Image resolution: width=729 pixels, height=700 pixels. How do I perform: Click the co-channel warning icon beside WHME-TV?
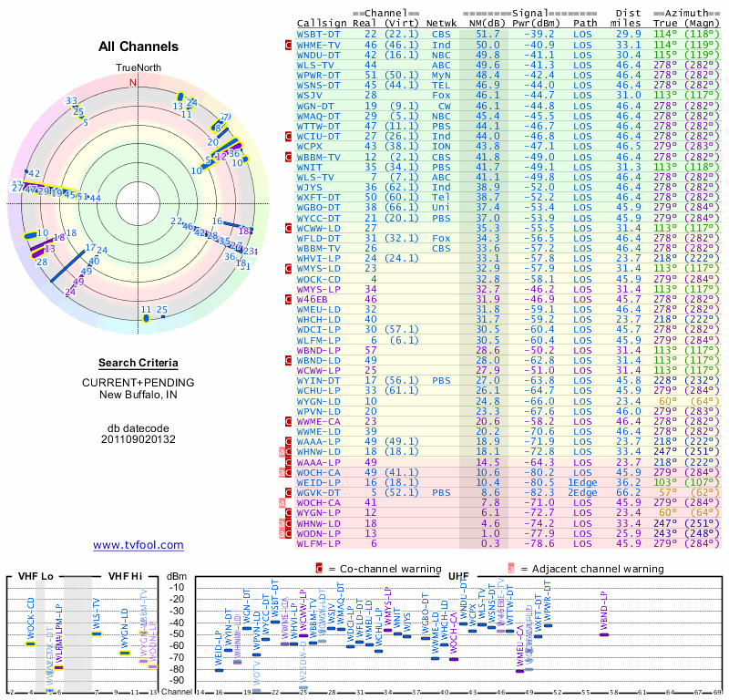pos(288,45)
